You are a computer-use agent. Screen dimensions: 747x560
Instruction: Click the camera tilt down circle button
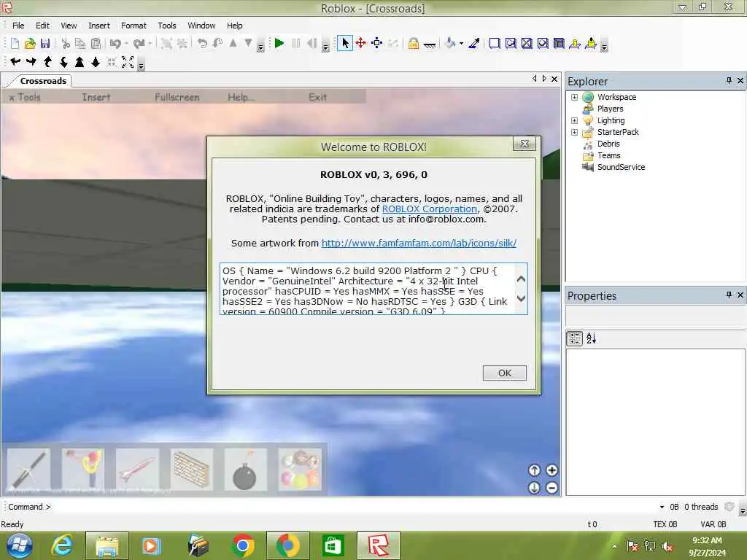click(534, 488)
